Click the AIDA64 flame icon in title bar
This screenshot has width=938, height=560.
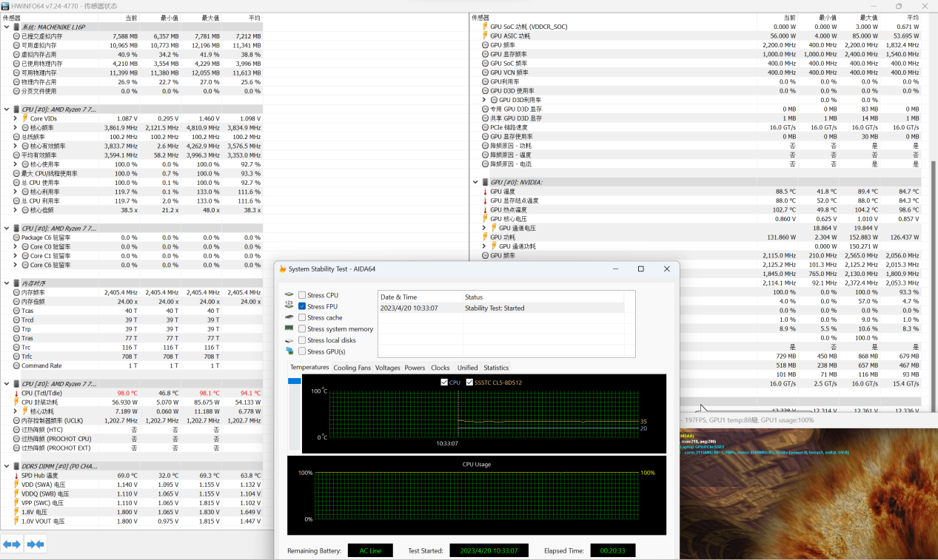[282, 269]
